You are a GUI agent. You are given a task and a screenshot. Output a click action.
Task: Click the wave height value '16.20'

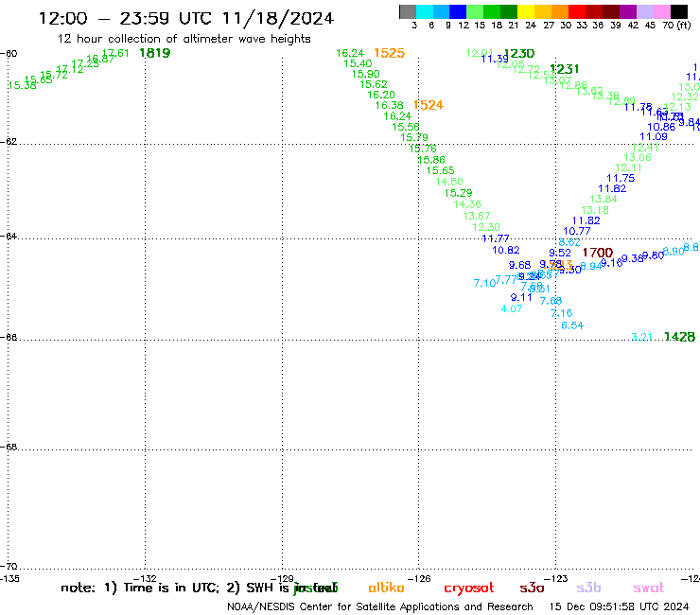[381, 95]
